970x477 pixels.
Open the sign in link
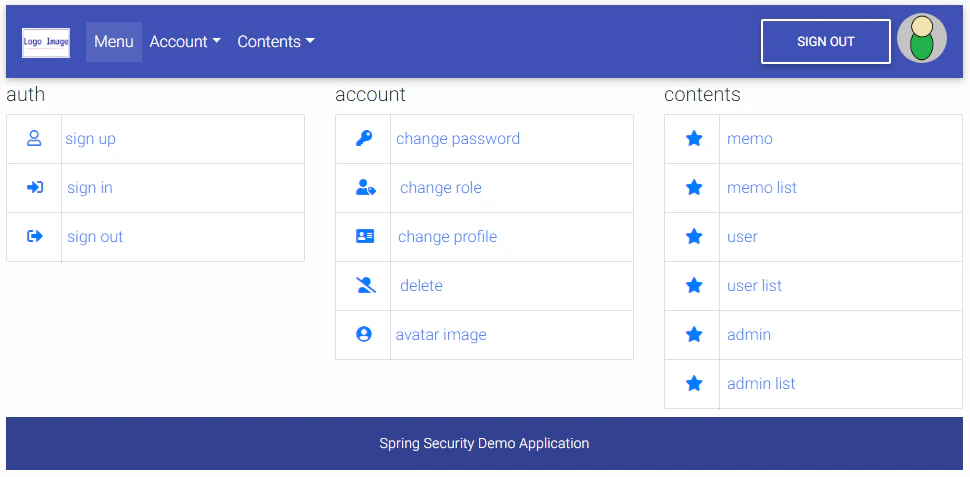(90, 187)
